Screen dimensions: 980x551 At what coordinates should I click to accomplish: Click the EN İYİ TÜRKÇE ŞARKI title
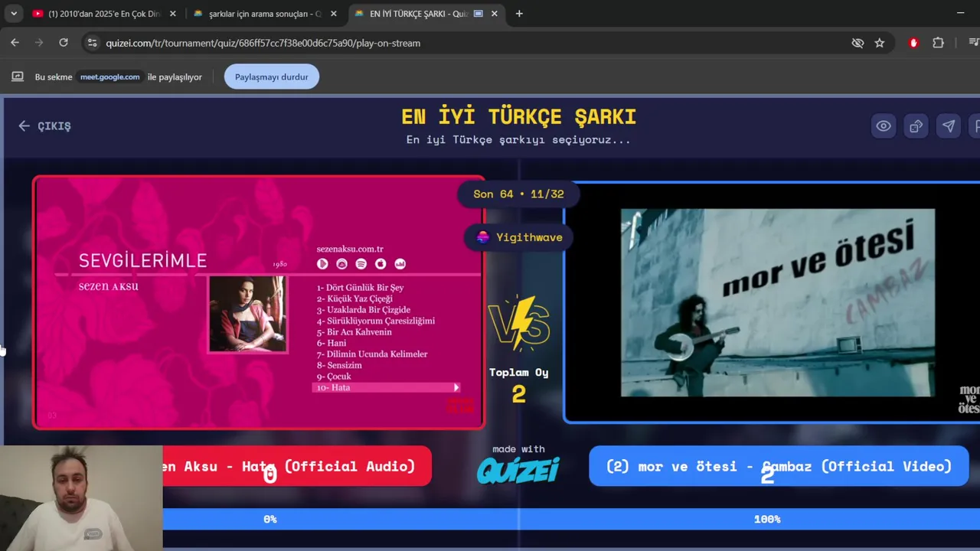[x=519, y=116]
